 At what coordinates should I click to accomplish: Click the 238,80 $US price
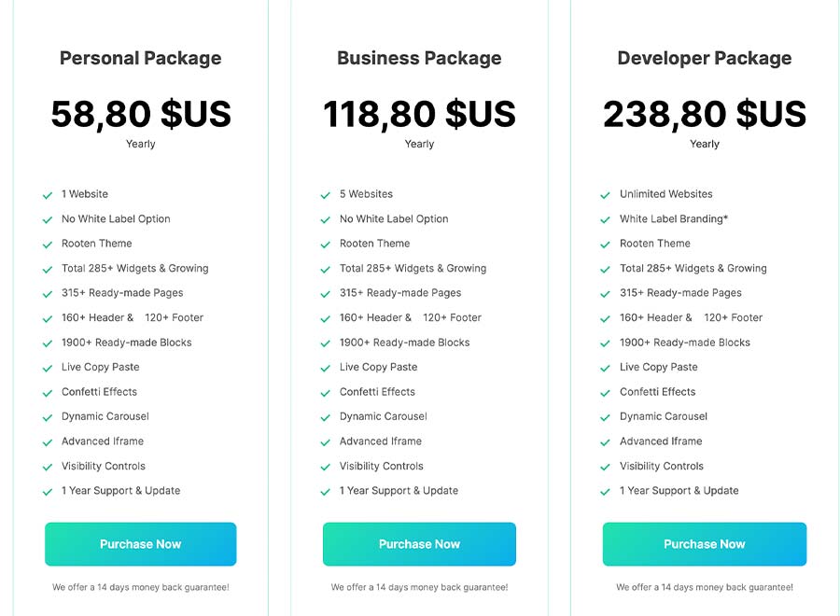tap(705, 114)
